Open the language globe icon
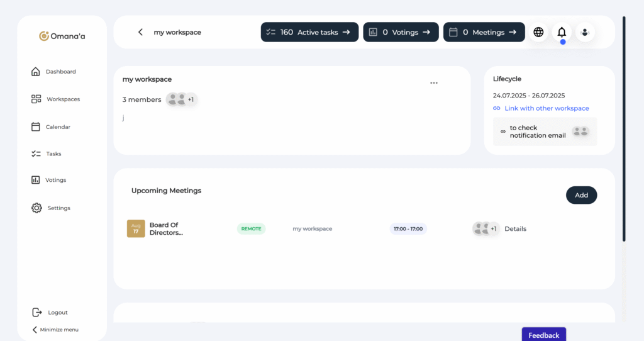 point(538,32)
